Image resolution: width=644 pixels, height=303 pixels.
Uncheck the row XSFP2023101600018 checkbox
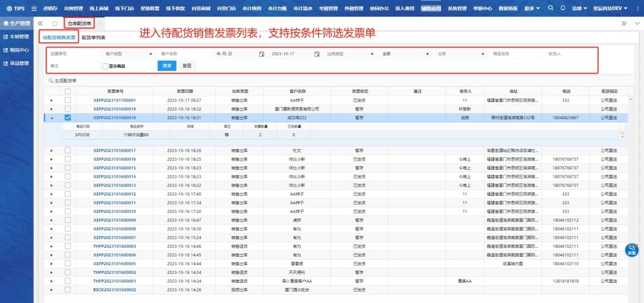point(67,118)
